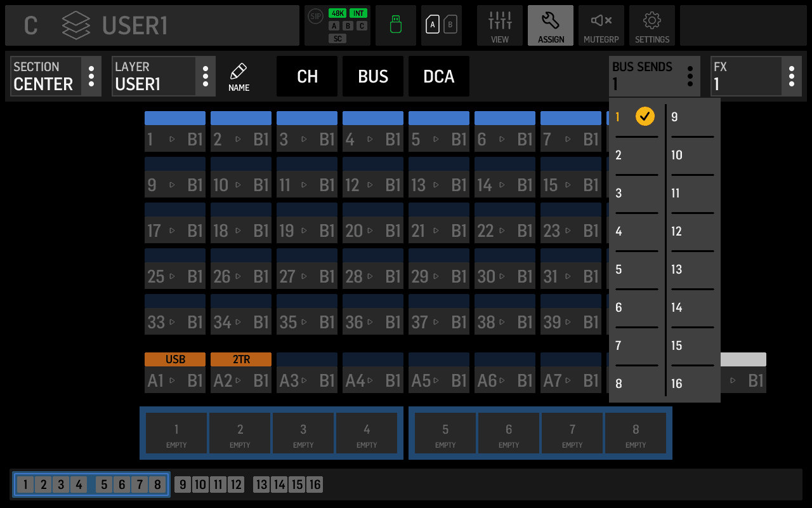Image resolution: width=812 pixels, height=508 pixels.
Task: Select channel tile 17 ▷ B1
Action: (x=175, y=224)
